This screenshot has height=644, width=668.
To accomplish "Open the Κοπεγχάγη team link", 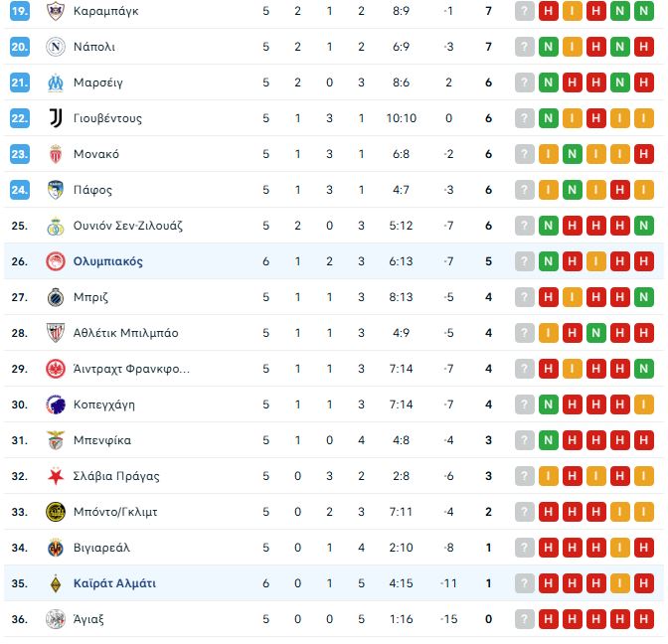I will pos(104,404).
